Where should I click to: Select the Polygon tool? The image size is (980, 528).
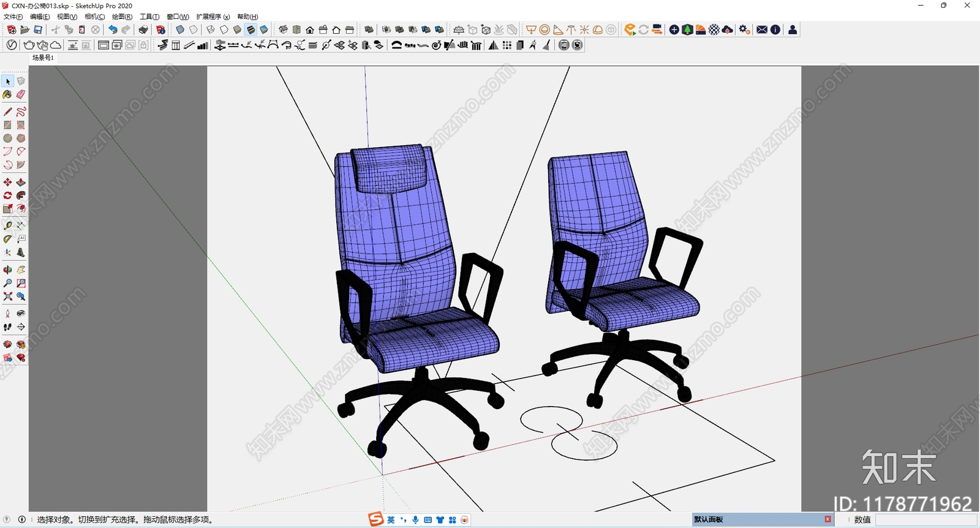[x=21, y=138]
